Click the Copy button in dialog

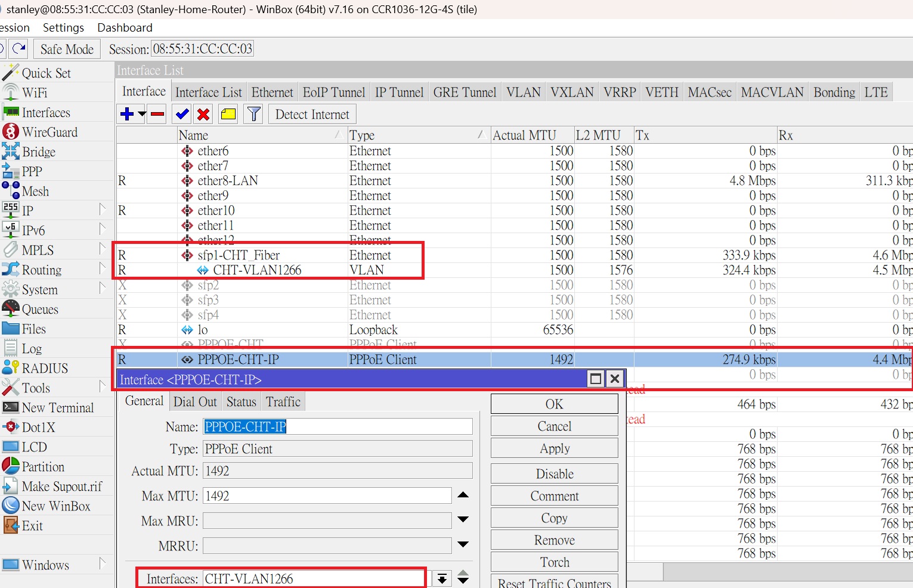point(555,518)
